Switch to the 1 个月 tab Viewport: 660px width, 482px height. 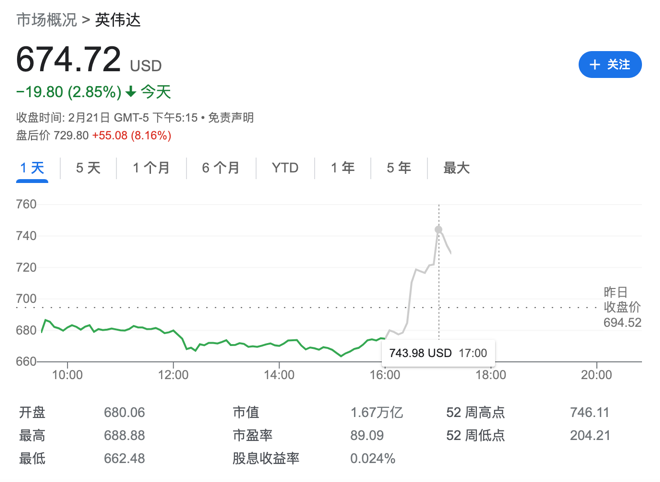151,168
